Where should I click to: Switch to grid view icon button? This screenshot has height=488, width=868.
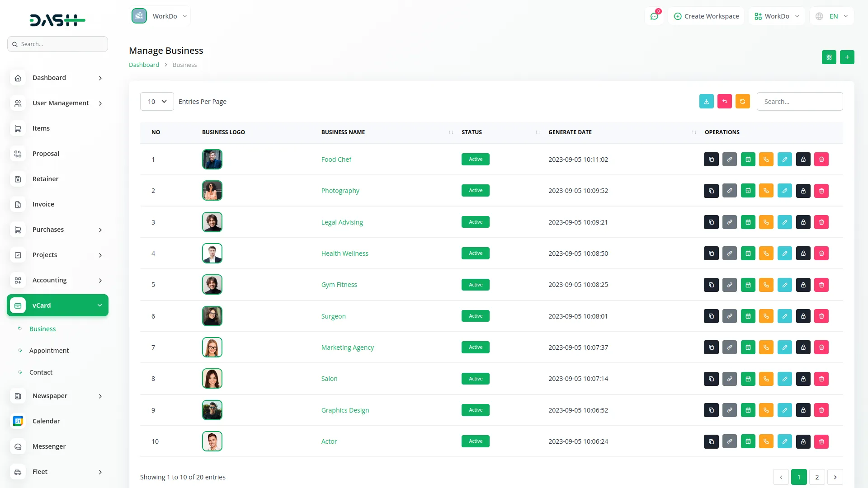tap(829, 57)
